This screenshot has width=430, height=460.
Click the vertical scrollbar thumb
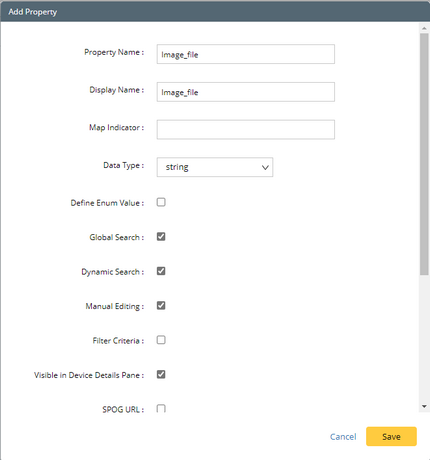(x=424, y=154)
